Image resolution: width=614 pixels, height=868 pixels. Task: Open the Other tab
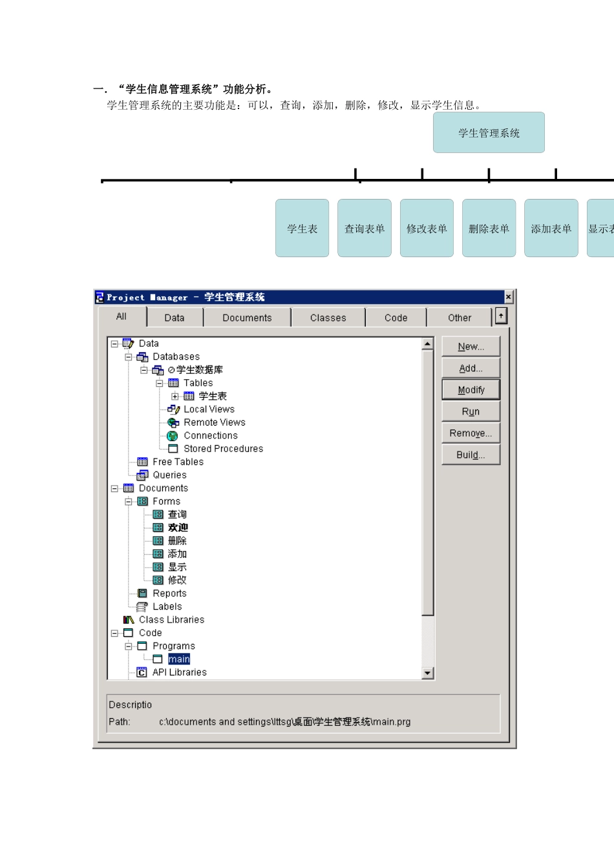click(x=460, y=318)
